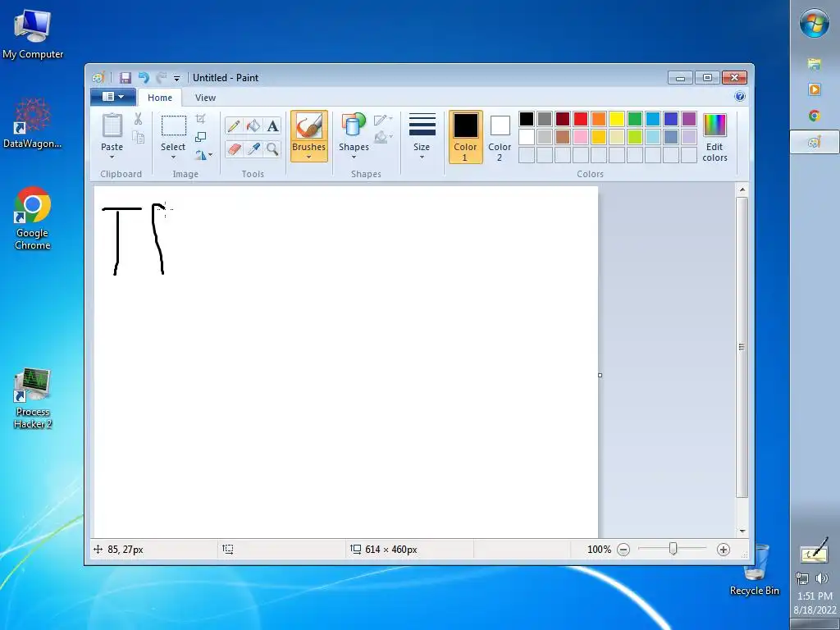Open the Rotate or flip dropdown
Image resolution: width=840 pixels, height=630 pixels.
(203, 155)
